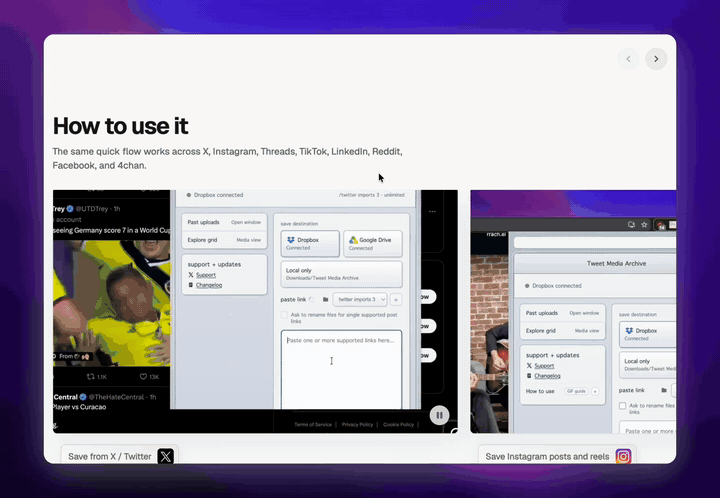Open Past uploads window in the X demo
This screenshot has height=498, width=720.
pos(224,222)
